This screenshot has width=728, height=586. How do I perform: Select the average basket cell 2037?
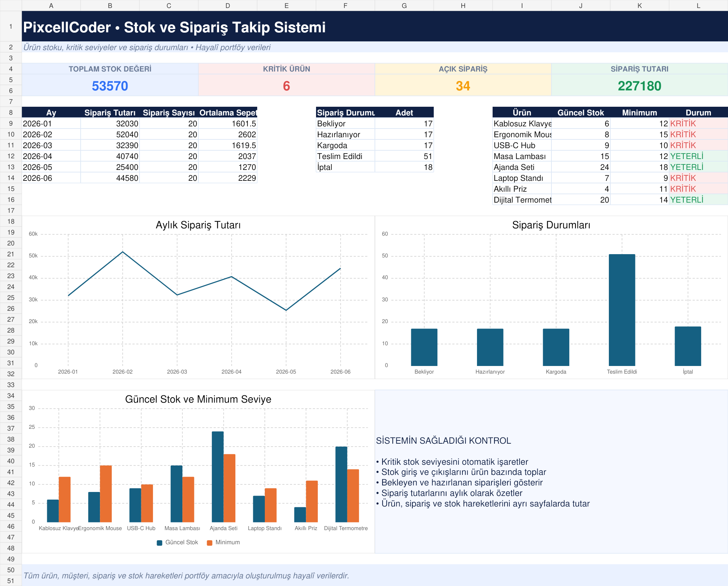click(x=228, y=156)
